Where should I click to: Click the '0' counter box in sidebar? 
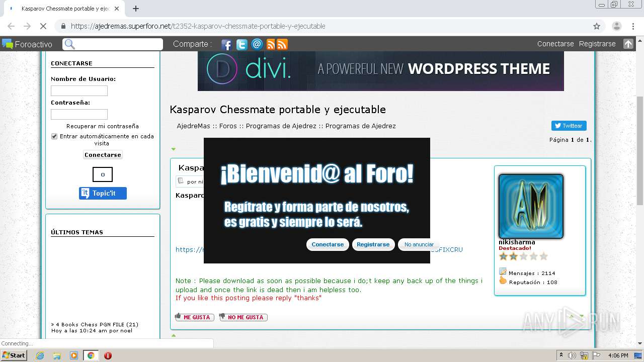click(103, 174)
